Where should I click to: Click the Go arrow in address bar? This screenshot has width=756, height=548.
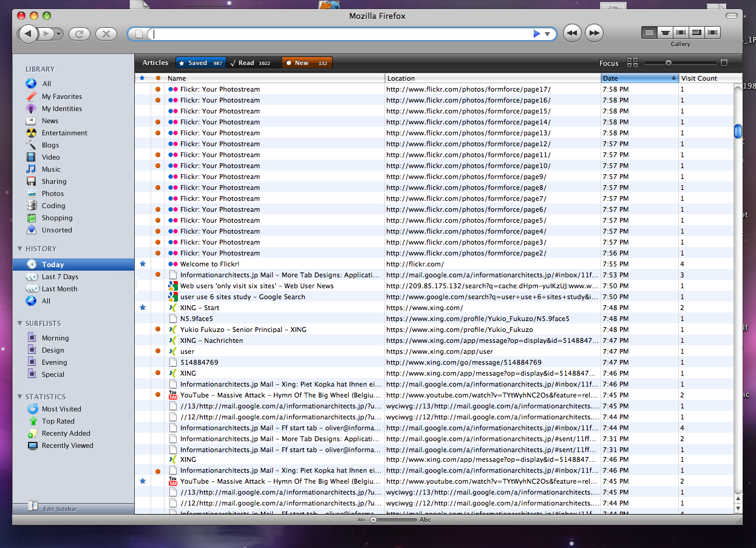click(x=536, y=34)
